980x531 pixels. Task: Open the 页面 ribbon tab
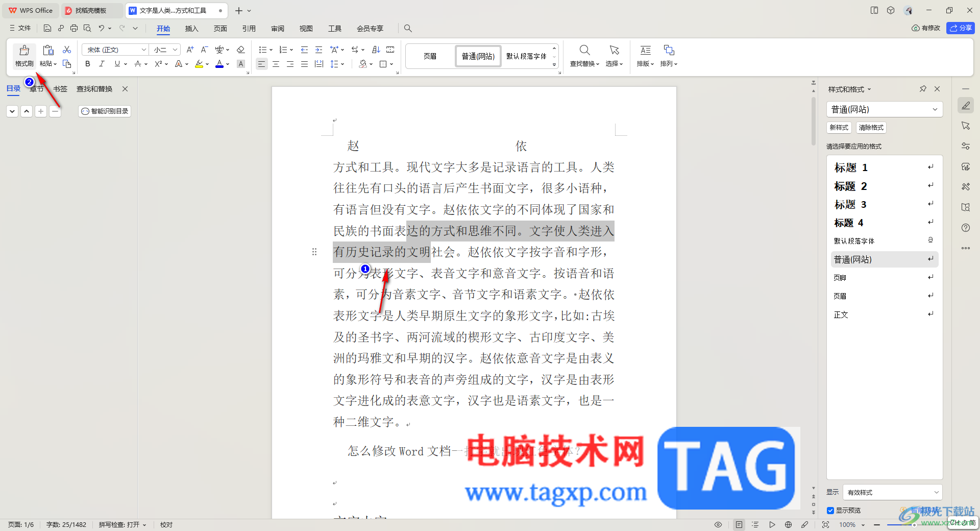[220, 28]
